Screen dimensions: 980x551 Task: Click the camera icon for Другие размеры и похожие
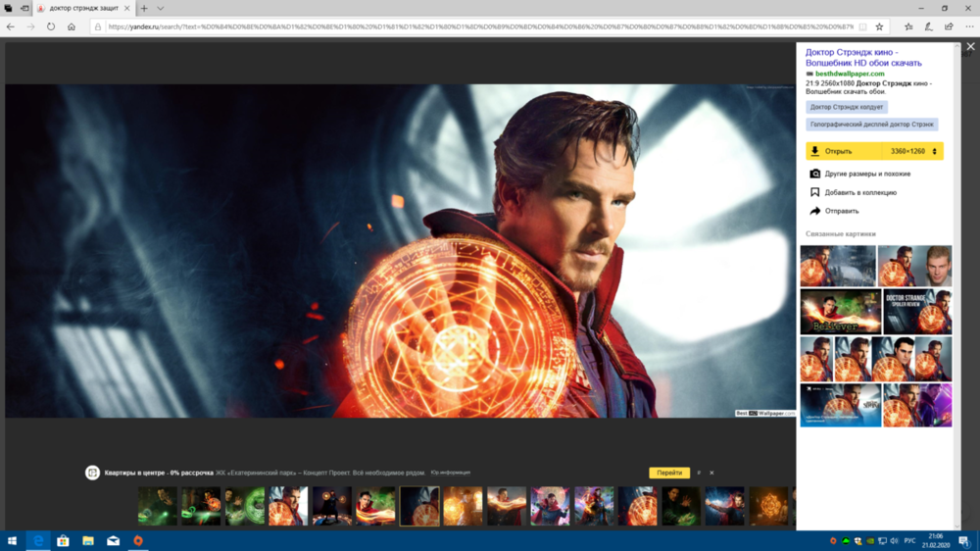(x=814, y=174)
